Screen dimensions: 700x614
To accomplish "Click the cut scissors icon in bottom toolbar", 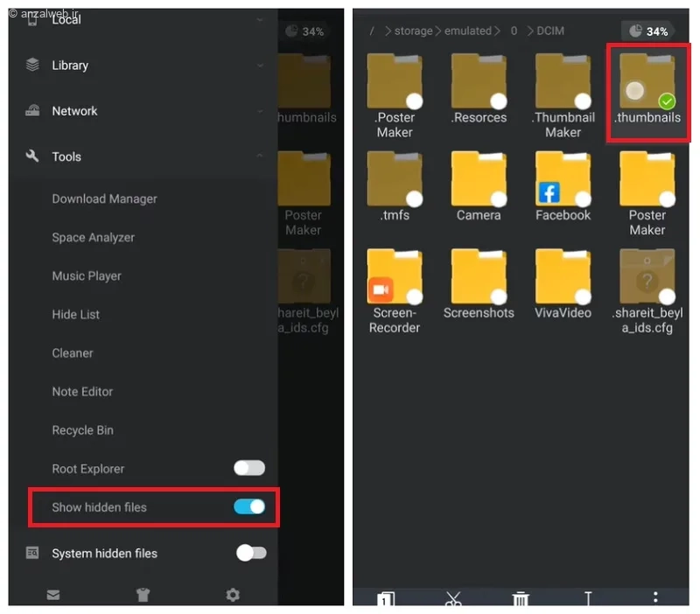I will (x=453, y=598).
